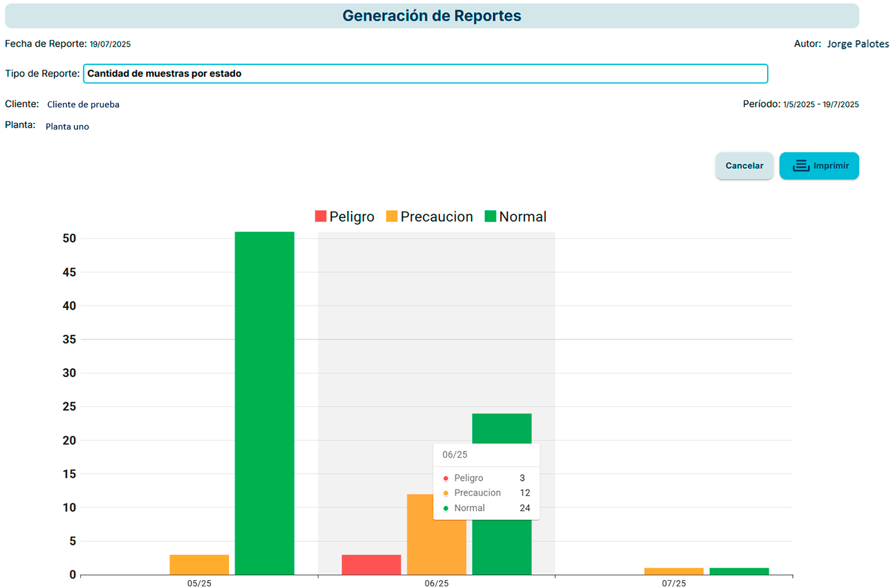Click the printer icon in Imprimir button
The image size is (896, 588).
click(800, 166)
